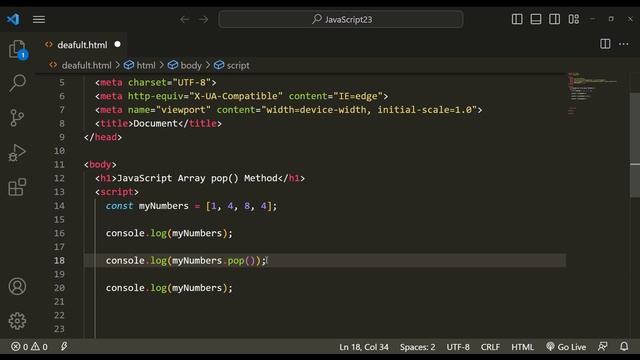Click line number 18 in the gutter
This screenshot has height=360, width=640.
tap(59, 260)
